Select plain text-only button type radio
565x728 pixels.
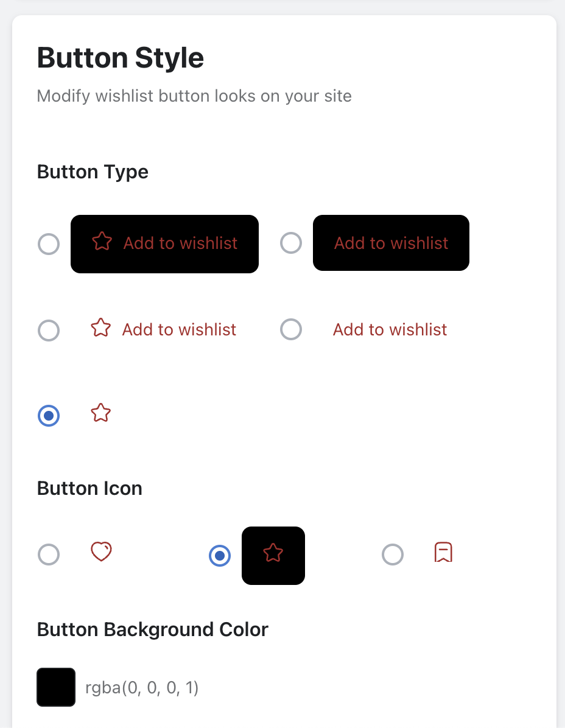pos(291,329)
